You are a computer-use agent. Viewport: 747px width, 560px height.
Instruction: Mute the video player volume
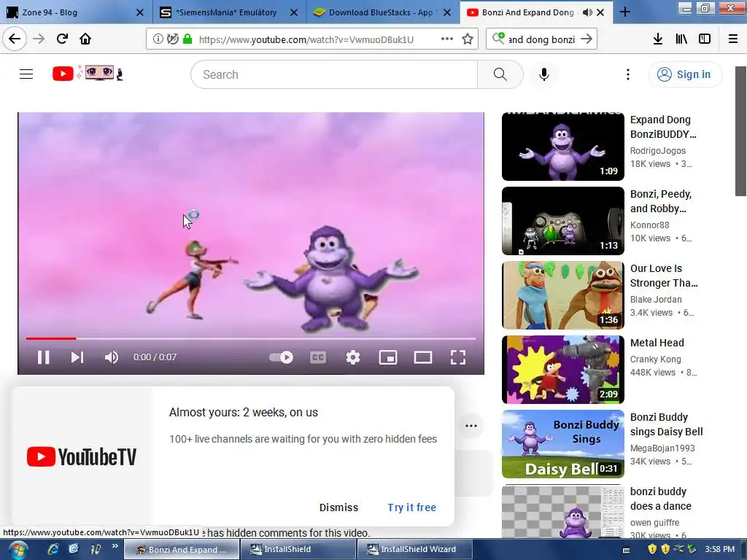point(111,357)
